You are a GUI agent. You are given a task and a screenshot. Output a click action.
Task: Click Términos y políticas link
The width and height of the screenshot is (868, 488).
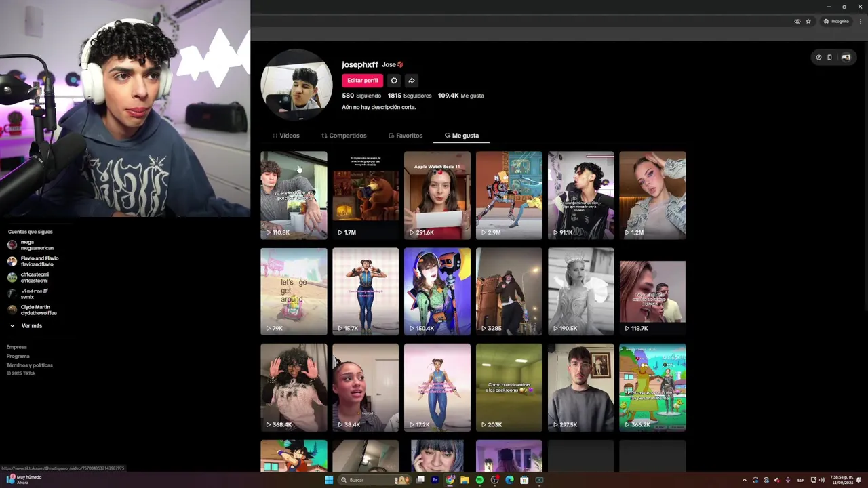click(29, 365)
